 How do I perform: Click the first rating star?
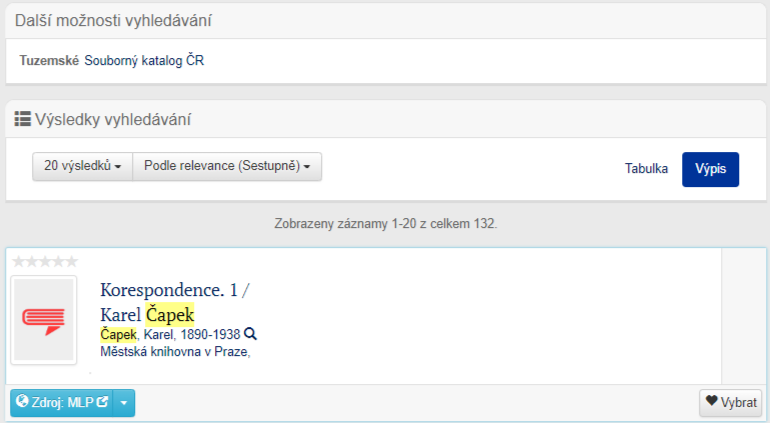point(18,261)
